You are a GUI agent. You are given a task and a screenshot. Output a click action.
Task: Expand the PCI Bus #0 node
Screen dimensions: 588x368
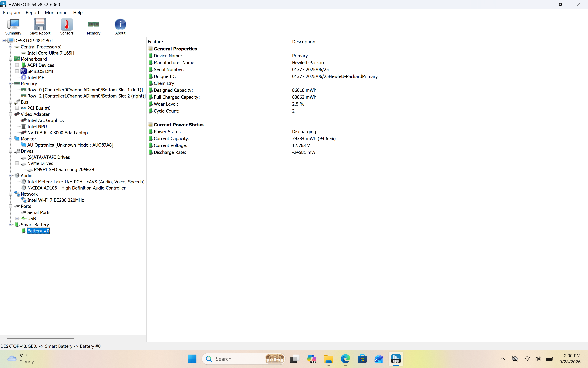click(17, 108)
